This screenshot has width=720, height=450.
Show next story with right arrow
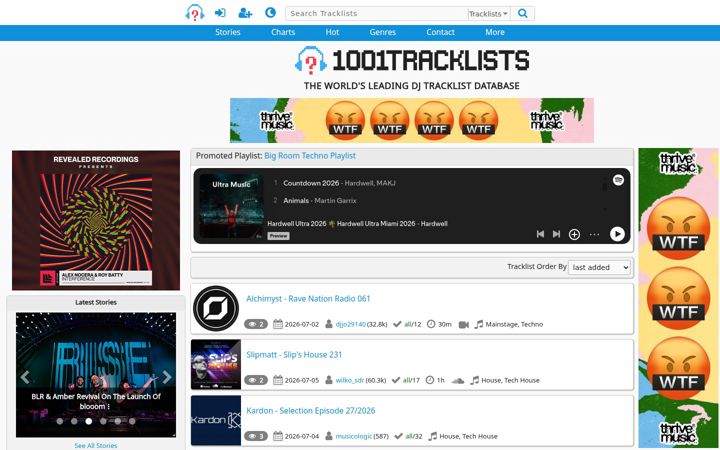pyautogui.click(x=167, y=377)
